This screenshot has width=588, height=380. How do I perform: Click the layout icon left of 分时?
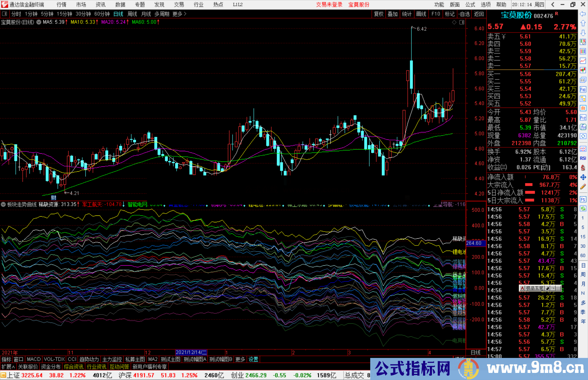pyautogui.click(x=5, y=14)
